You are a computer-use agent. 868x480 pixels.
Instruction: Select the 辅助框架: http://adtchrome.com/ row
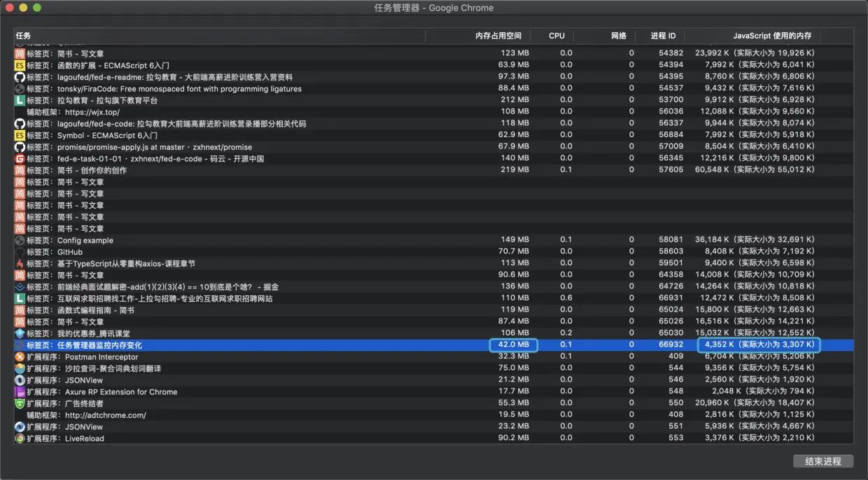pos(433,415)
